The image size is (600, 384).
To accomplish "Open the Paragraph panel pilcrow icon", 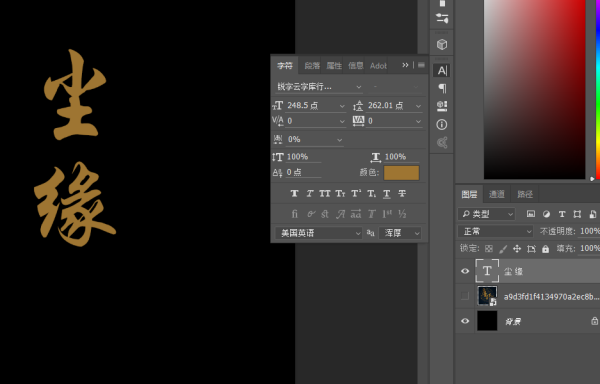I will tap(442, 88).
